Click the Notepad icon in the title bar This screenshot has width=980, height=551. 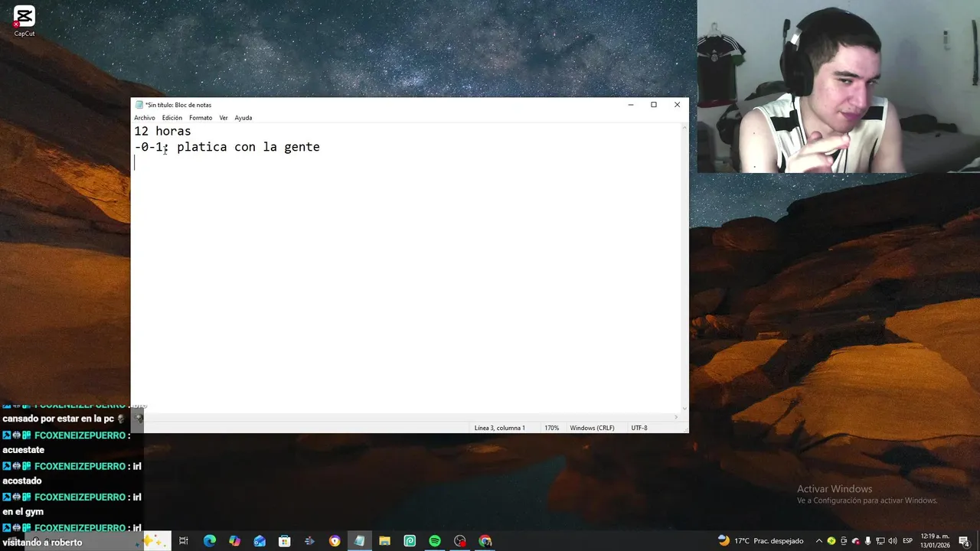click(139, 105)
